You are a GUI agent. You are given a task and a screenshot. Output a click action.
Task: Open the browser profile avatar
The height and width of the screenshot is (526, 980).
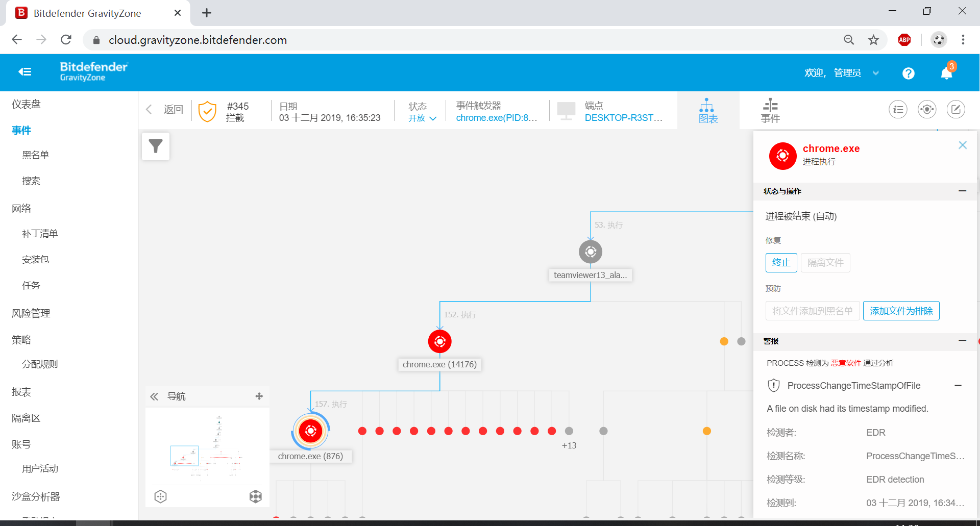click(939, 40)
